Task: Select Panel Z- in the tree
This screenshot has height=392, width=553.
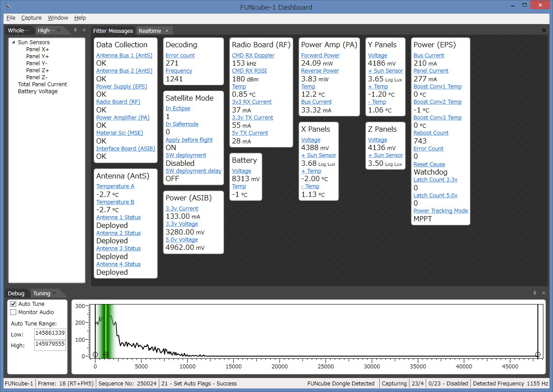Action: [37, 77]
